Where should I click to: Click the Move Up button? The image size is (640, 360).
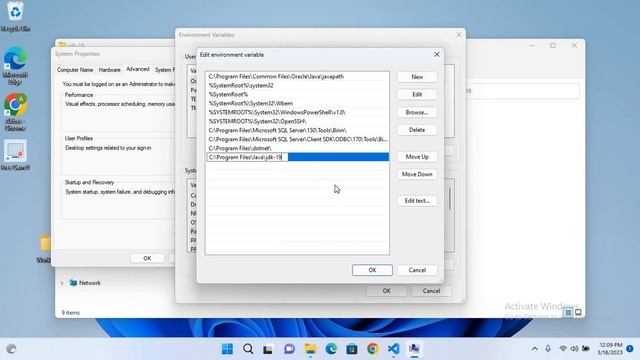point(417,157)
